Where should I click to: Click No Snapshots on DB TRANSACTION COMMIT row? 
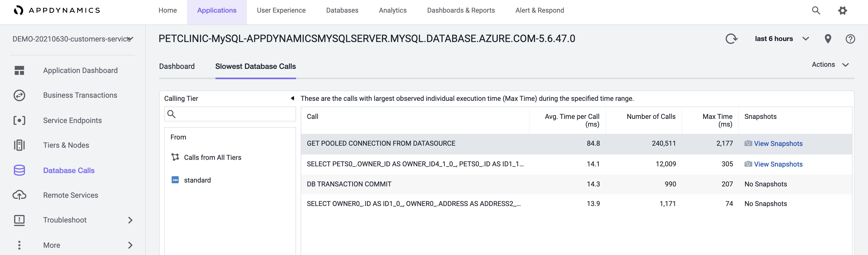765,184
